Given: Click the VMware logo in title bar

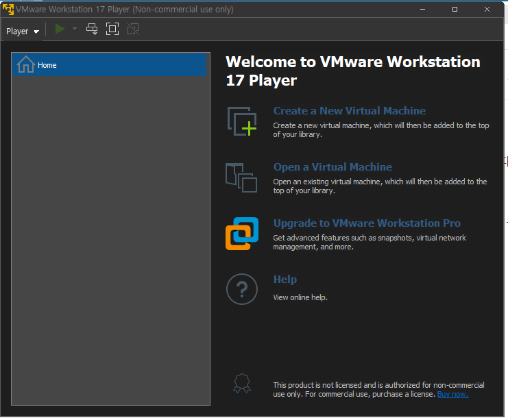Looking at the screenshot, I should click(x=8, y=10).
